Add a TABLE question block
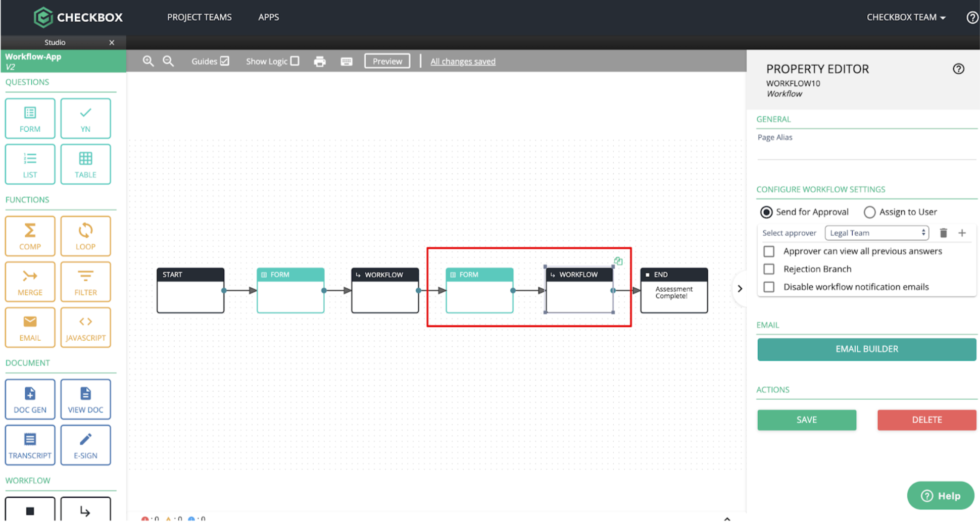The height and width of the screenshot is (523, 980). point(85,165)
